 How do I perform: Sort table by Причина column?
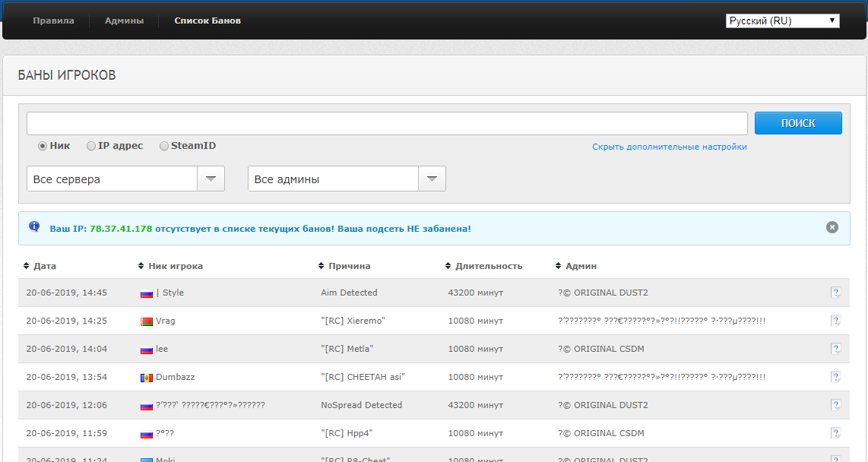(x=350, y=266)
